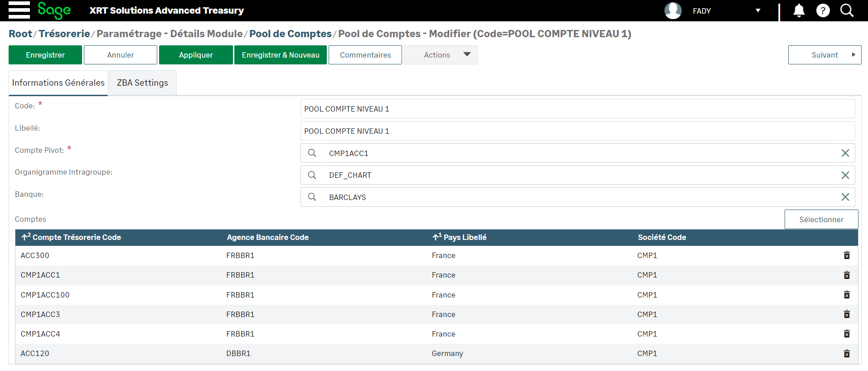Select the Informations Générales tab
Viewport: 868px width, 371px height.
58,83
